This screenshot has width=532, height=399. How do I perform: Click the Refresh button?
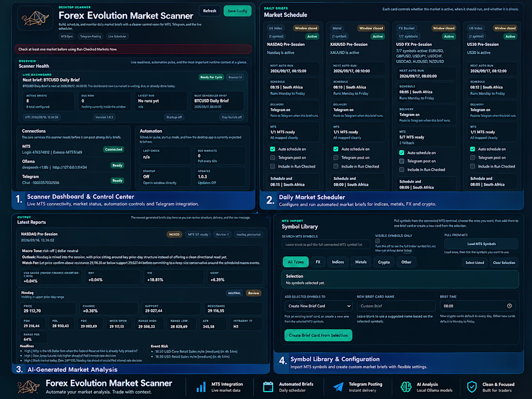[x=209, y=11]
